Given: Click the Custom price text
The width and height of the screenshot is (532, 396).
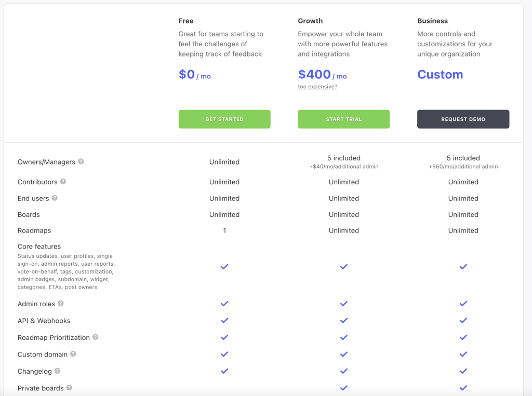Looking at the screenshot, I should point(440,75).
